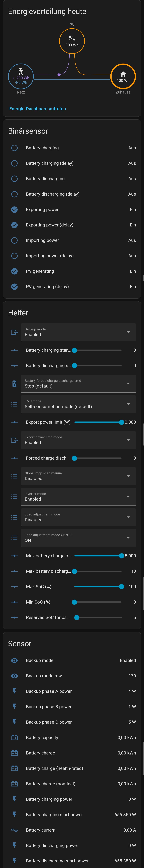Viewport: 144px width, 868px height.
Task: Click the PV solar panel icon circle
Action: click(72, 41)
